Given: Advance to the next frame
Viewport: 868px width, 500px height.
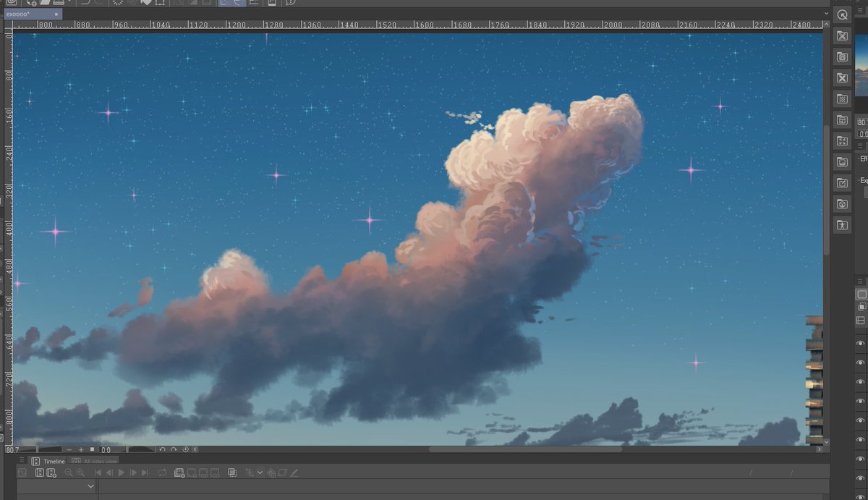Looking at the screenshot, I should coord(133,473).
